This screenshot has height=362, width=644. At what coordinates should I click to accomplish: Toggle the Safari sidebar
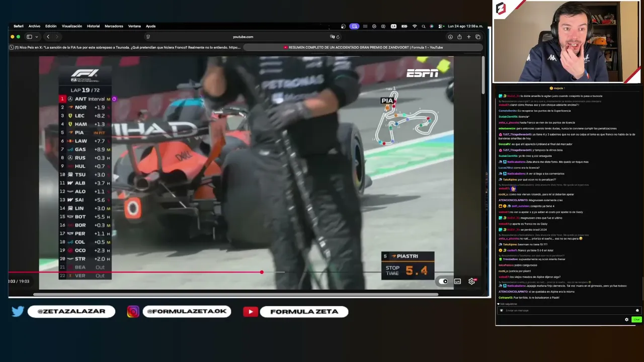[x=29, y=37]
